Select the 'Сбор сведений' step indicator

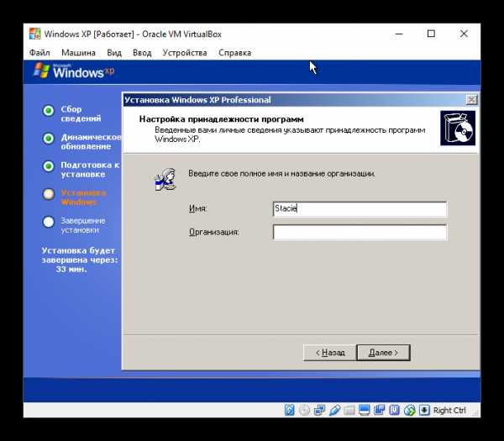49,111
